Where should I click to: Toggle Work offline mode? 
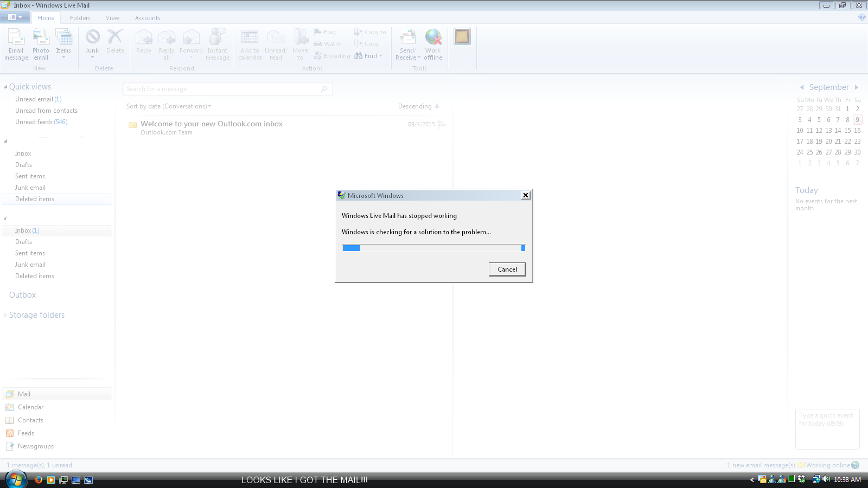tap(433, 44)
